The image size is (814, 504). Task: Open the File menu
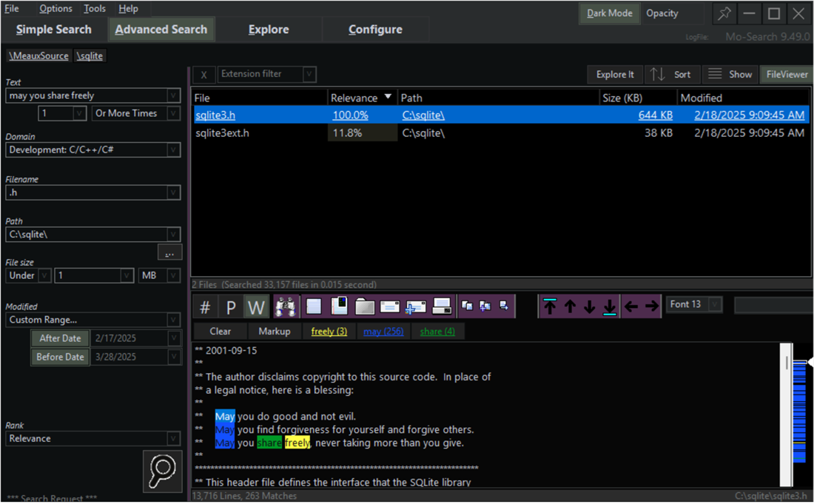point(11,9)
